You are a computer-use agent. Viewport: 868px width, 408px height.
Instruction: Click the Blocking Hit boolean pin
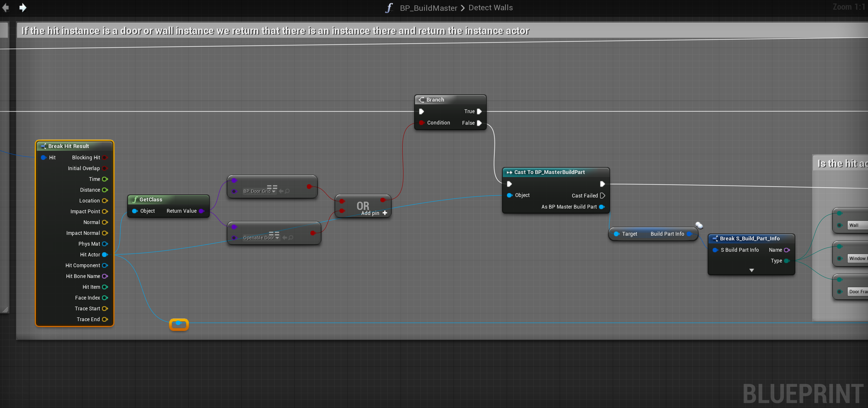click(105, 157)
